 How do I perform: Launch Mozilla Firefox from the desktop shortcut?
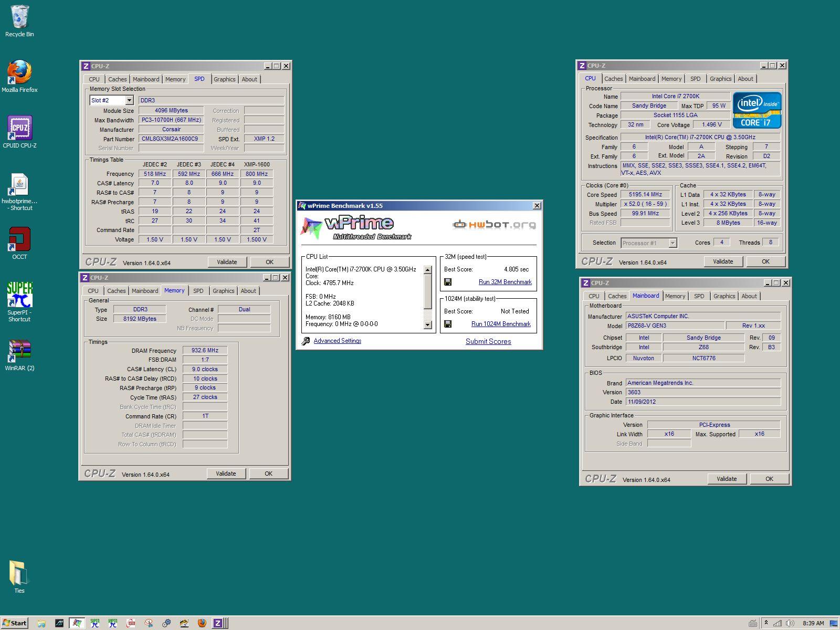click(x=19, y=77)
